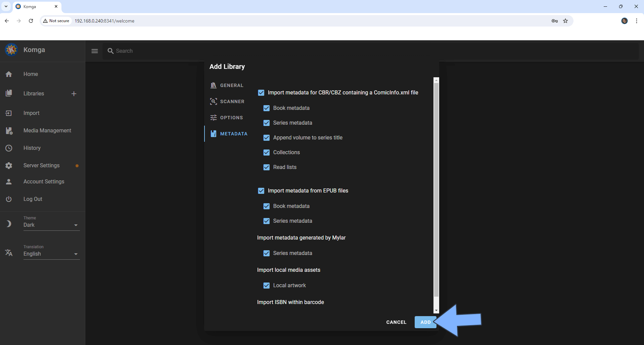
Task: Add a new library via plus icon
Action: click(74, 94)
